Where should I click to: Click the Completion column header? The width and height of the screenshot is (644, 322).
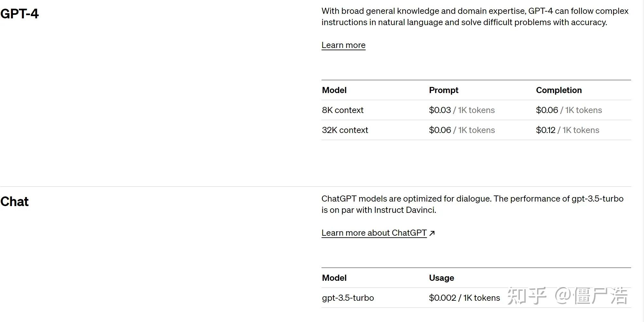point(559,90)
